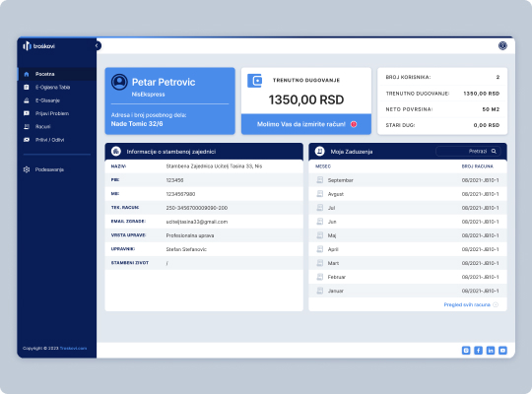This screenshot has width=532, height=394.
Task: Click the Stambena Zajednica Ucitelj Tasina name value
Action: pos(214,166)
